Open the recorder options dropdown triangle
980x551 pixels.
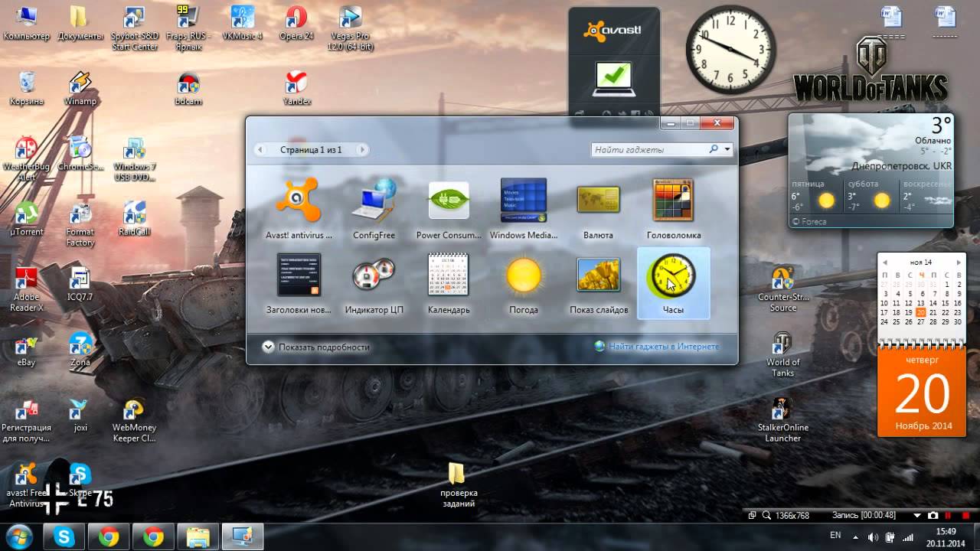tap(917, 516)
